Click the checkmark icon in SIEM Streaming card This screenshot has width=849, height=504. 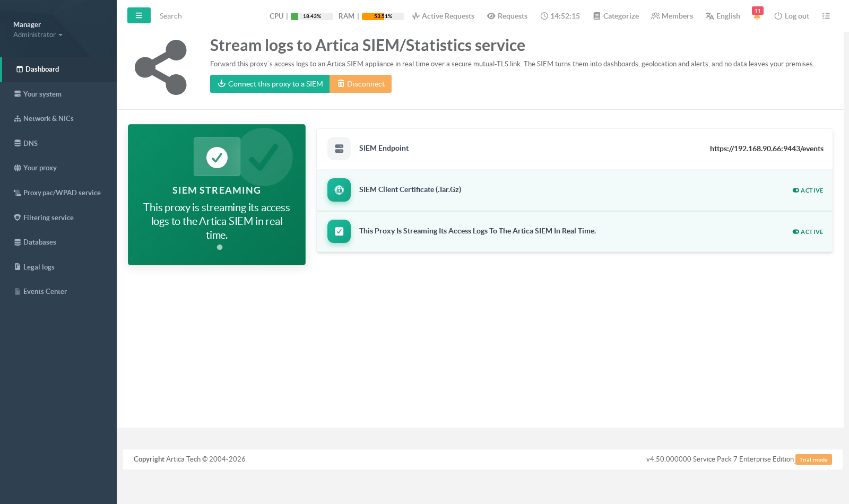click(x=217, y=157)
